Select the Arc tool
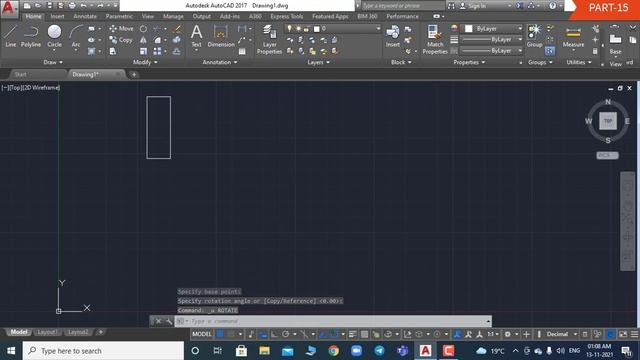The height and width of the screenshot is (360, 640). (x=76, y=36)
